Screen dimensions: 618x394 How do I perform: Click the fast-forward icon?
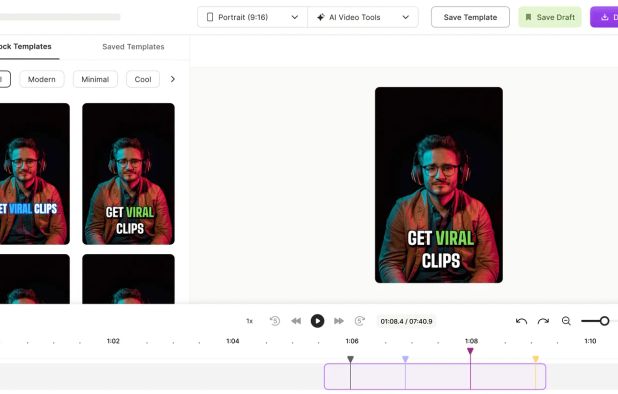339,321
